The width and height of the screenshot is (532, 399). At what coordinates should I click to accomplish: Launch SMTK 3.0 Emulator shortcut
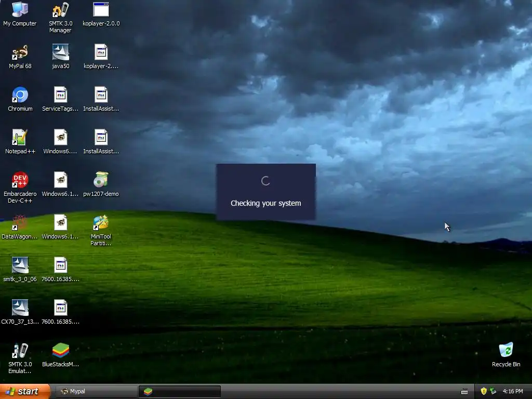(x=20, y=358)
